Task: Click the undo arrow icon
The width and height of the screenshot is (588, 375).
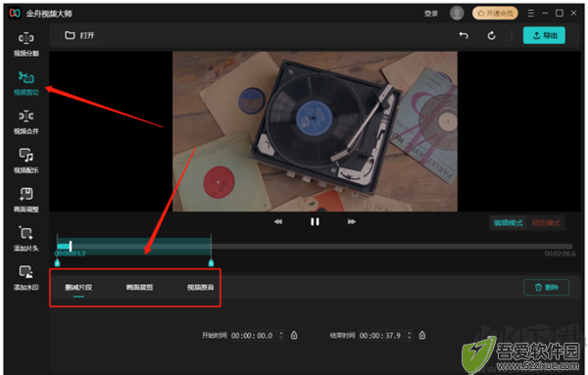Action: click(x=464, y=35)
